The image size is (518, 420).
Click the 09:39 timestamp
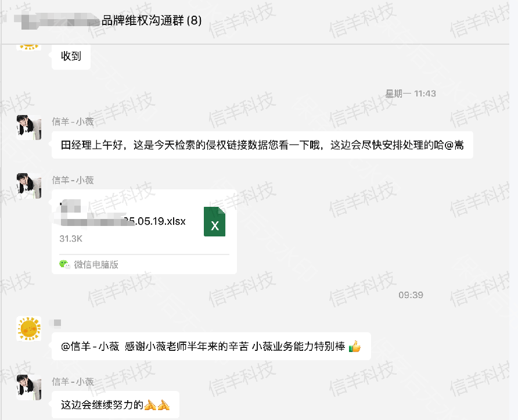[411, 295]
